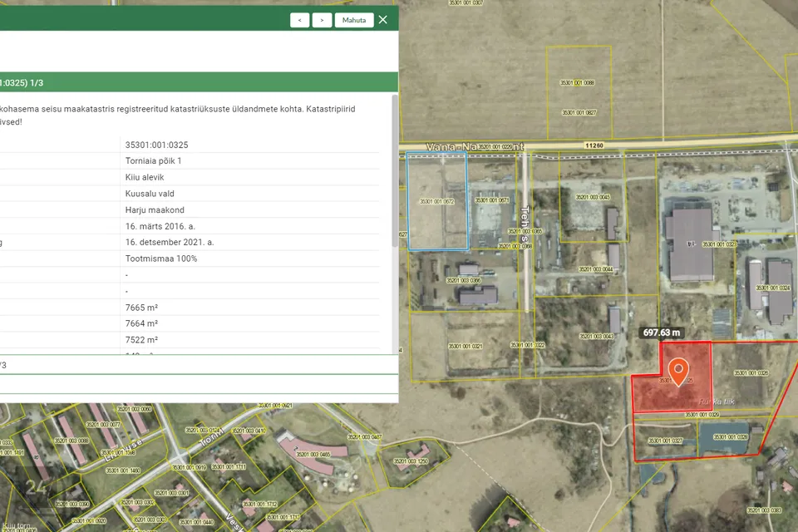Screen dimensions: 798x532
Task: Select the blue-outlined parcel 35301:001:0672
Action: (436, 202)
